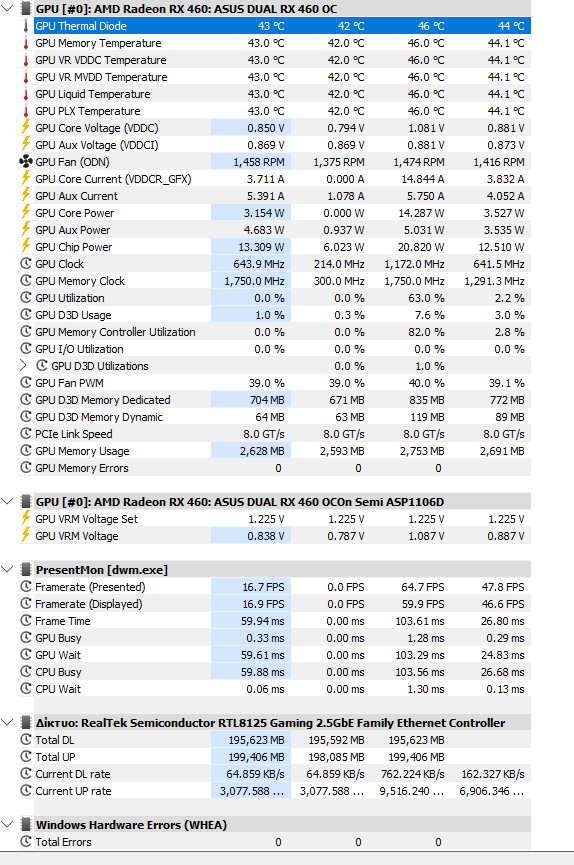Click the Total Errors clock icon
The height and width of the screenshot is (865, 574).
25,842
